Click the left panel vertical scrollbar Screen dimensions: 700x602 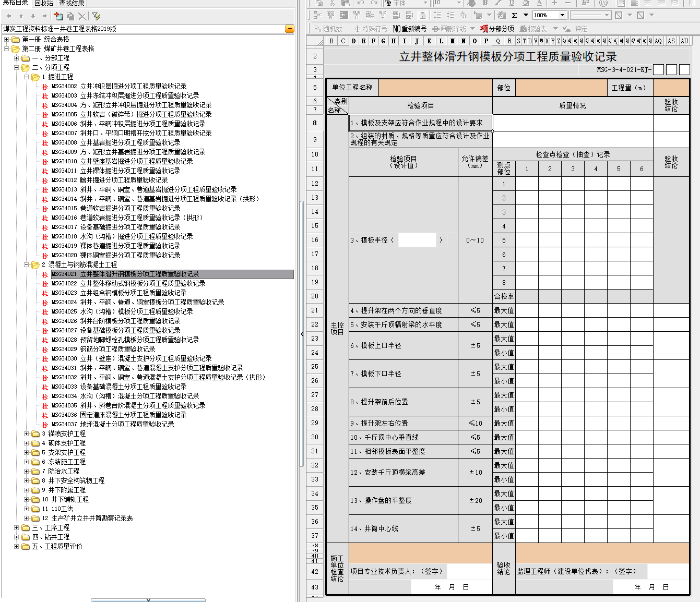click(x=302, y=334)
